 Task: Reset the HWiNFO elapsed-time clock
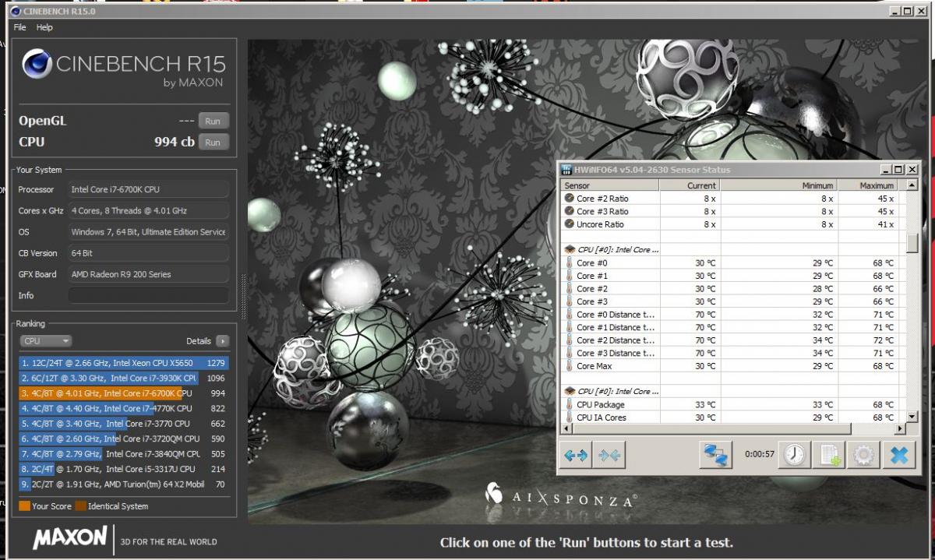pyautogui.click(x=795, y=455)
